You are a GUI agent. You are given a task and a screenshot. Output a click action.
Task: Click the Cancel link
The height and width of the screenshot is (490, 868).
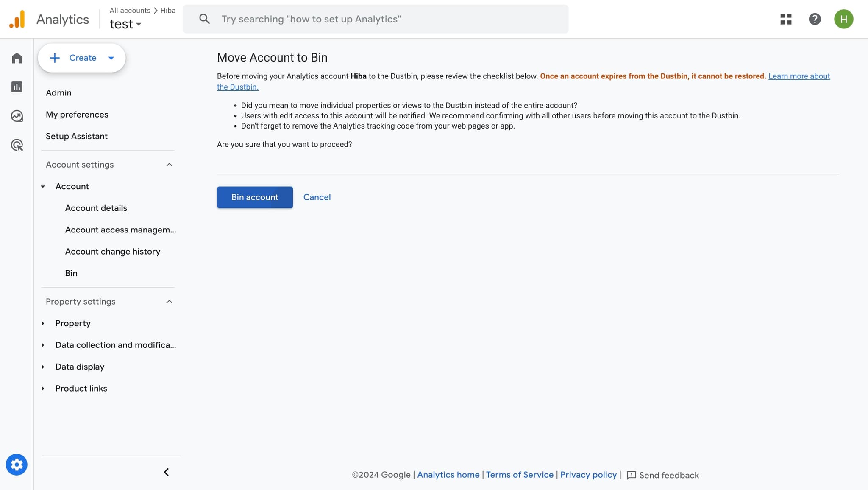tap(317, 197)
